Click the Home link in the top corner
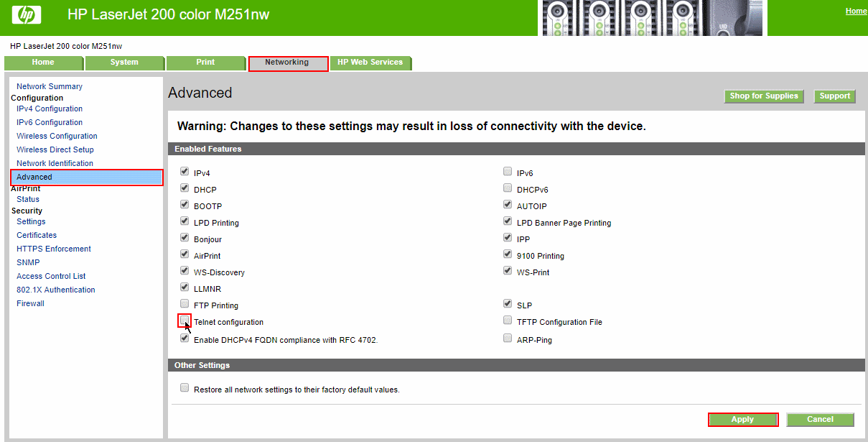The width and height of the screenshot is (868, 442). tap(856, 11)
